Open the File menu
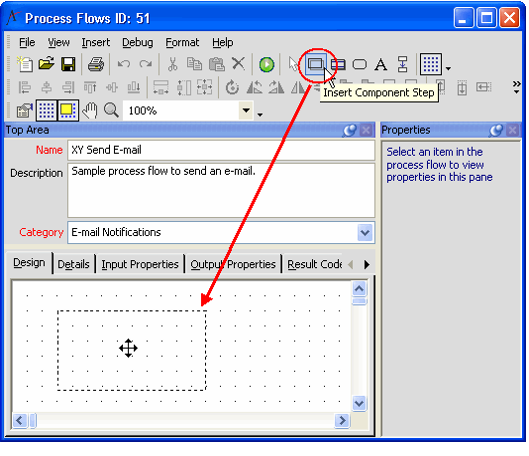 [x=27, y=42]
